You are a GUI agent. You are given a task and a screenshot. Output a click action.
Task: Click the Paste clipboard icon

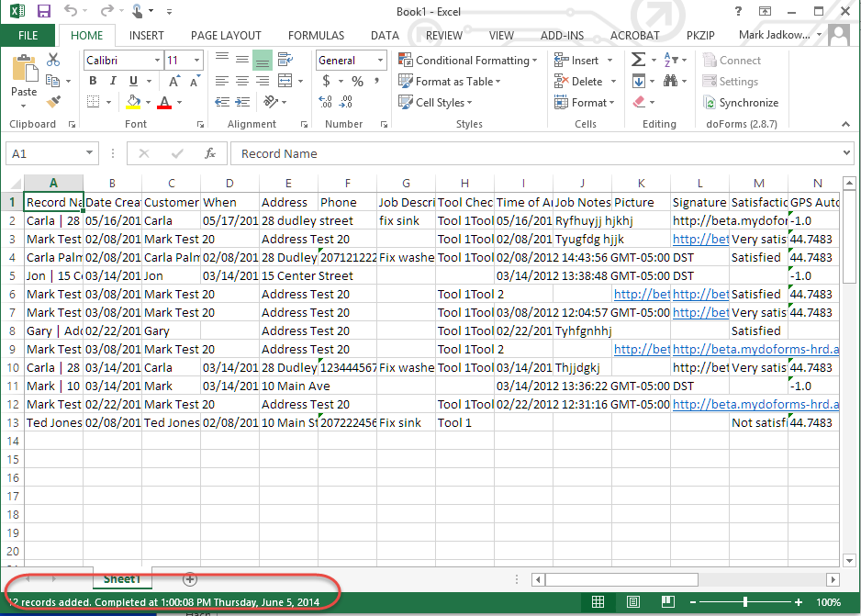(x=24, y=68)
